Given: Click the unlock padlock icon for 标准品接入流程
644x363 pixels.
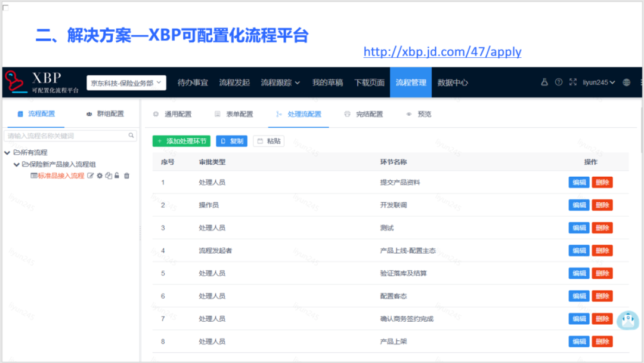Looking at the screenshot, I should (x=117, y=176).
